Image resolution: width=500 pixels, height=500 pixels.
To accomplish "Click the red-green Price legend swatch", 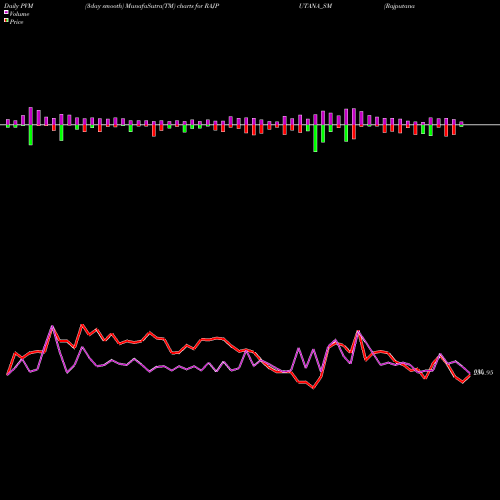I will point(6,21).
